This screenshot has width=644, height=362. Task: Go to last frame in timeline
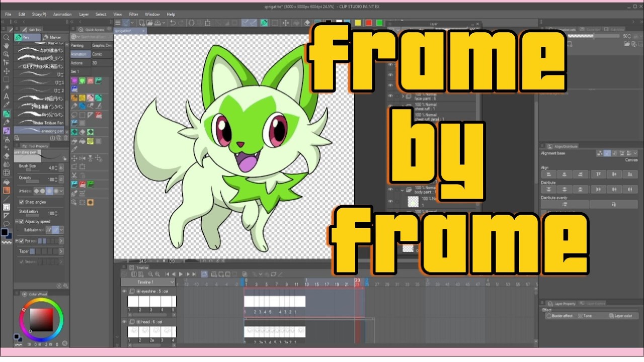(x=194, y=274)
